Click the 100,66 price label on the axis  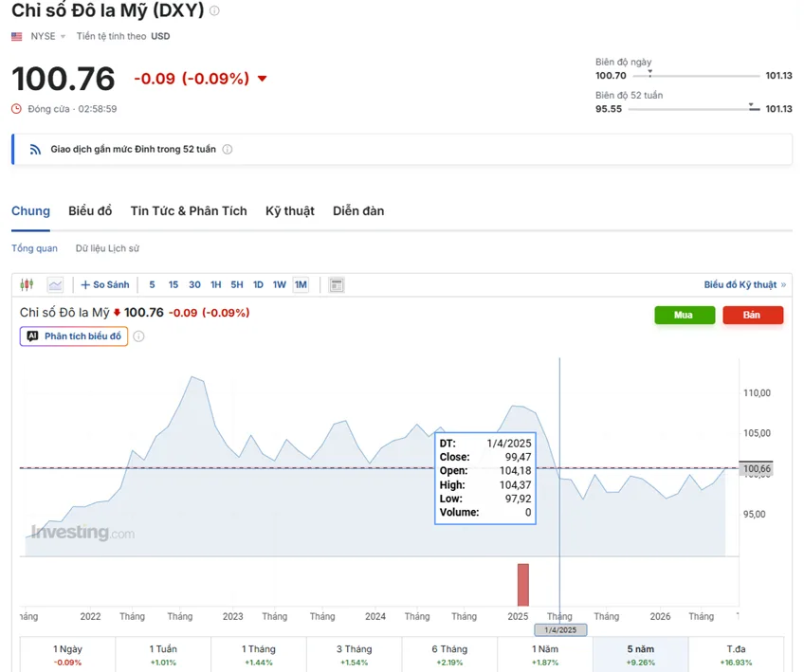pyautogui.click(x=757, y=468)
